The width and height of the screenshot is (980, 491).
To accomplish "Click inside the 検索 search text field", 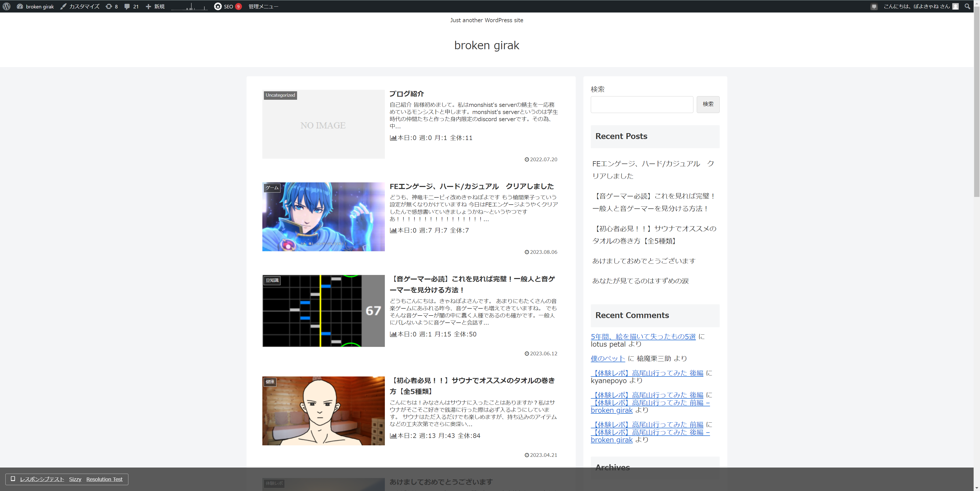I will pos(642,104).
